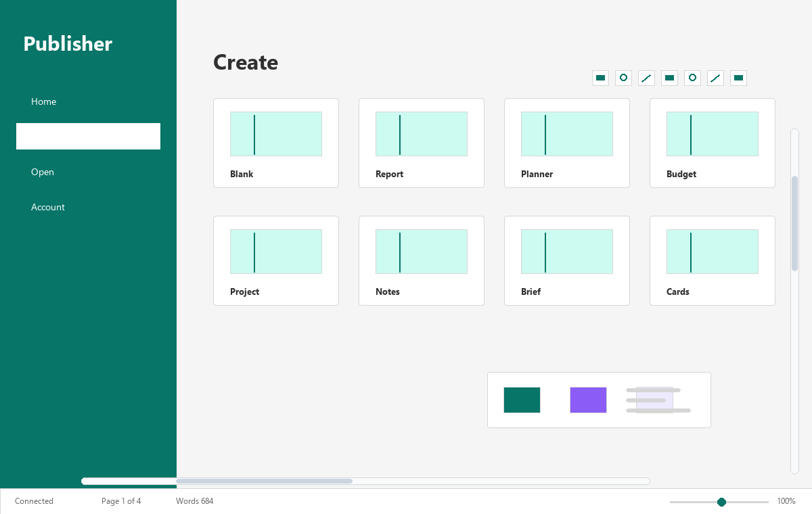Click the horizontal scrollbar thumb
The height and width of the screenshot is (514, 812).
[x=264, y=481]
